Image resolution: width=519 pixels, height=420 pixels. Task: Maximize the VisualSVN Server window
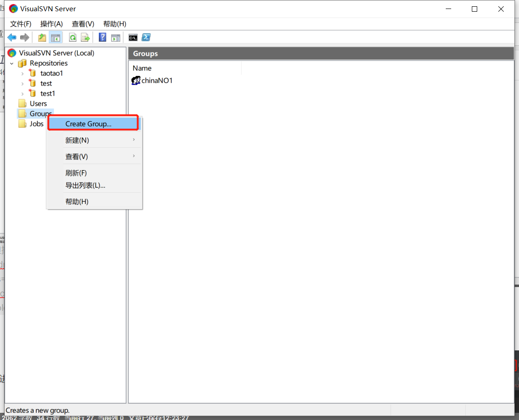[475, 9]
